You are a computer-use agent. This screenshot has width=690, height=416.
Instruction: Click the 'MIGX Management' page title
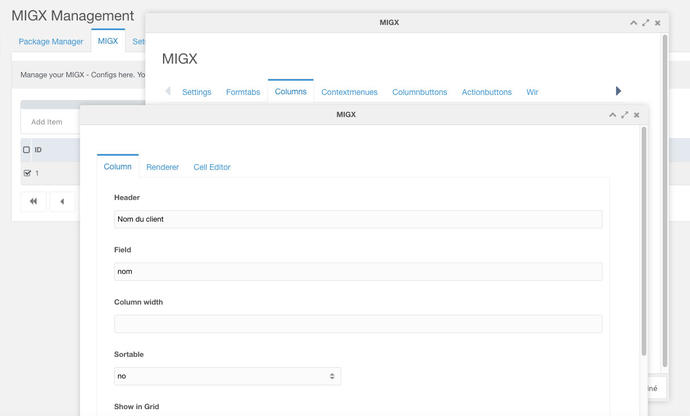(x=73, y=15)
